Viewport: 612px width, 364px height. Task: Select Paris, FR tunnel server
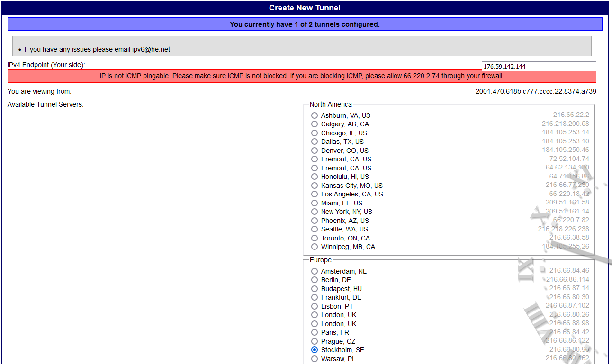pos(315,332)
